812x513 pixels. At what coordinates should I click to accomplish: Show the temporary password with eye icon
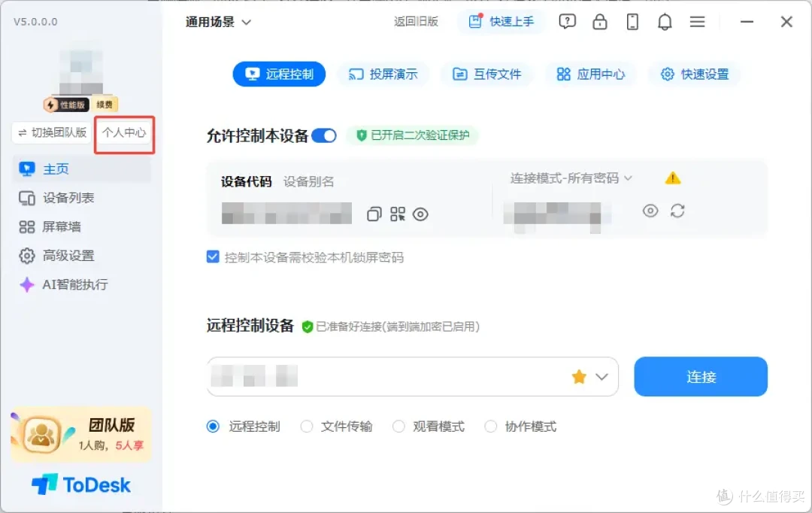coord(650,211)
